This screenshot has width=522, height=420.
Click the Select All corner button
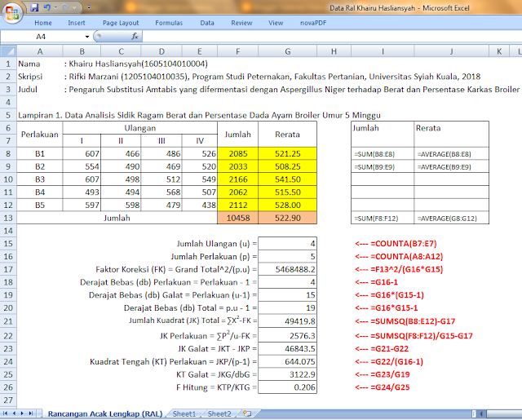(8, 51)
